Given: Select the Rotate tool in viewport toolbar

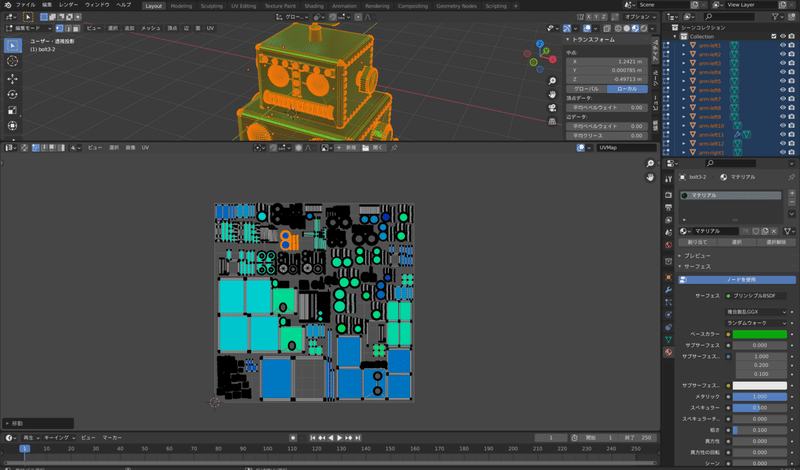Looking at the screenshot, I should coord(12,93).
